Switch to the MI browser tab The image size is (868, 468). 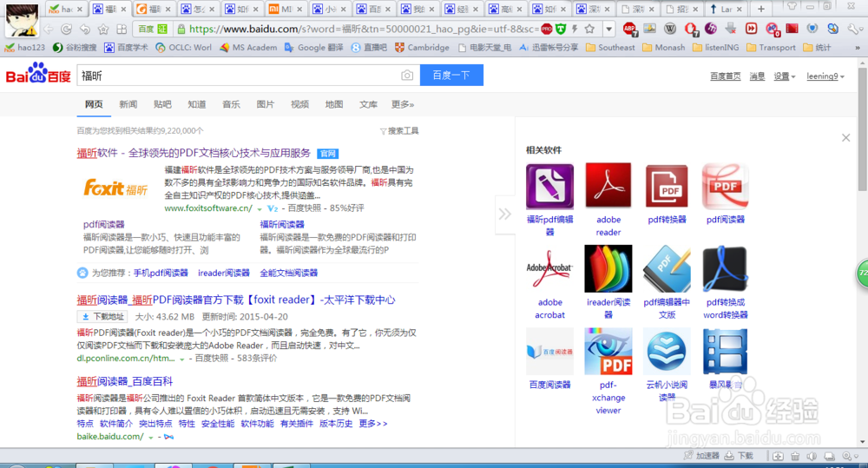(286, 9)
